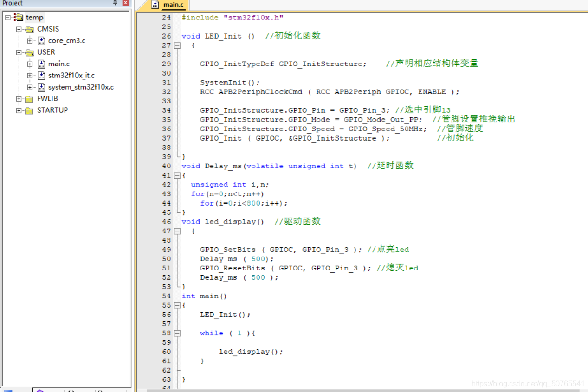The height and width of the screenshot is (392, 588).
Task: Click the STARTUP group folder icon
Action: (x=30, y=110)
